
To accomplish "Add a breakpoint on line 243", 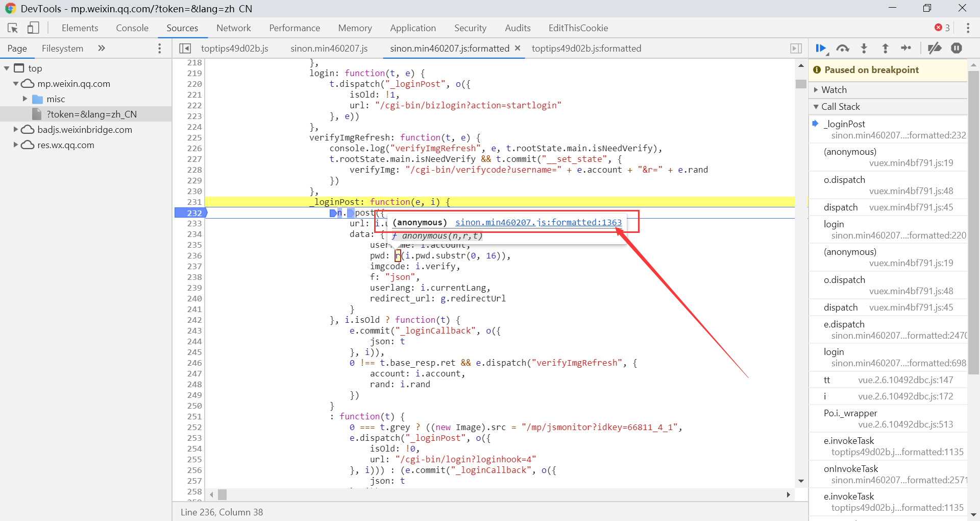I will (194, 331).
